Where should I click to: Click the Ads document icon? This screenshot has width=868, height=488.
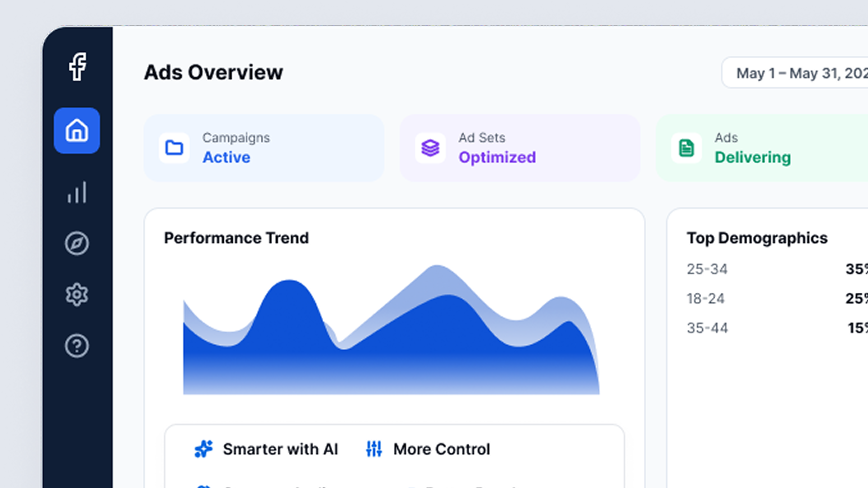(x=686, y=148)
